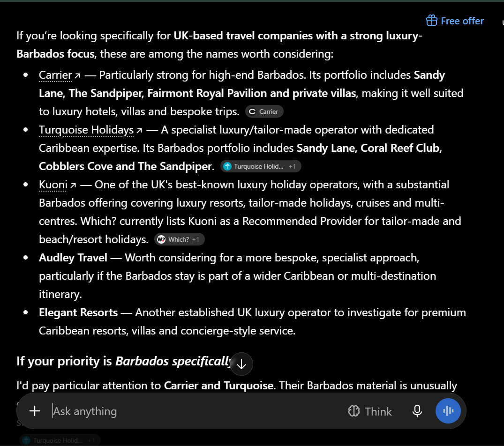Expand the +1 sources on the Turquoise citation
This screenshot has height=446, width=504.
pyautogui.click(x=292, y=166)
